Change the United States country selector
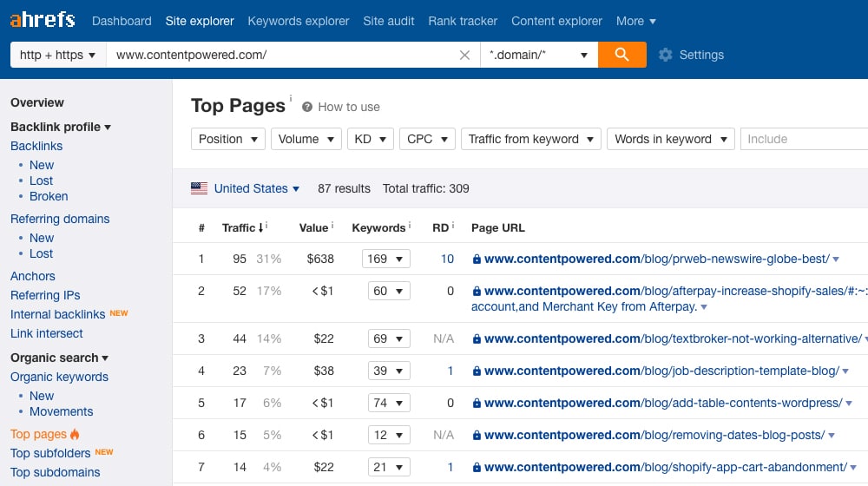 click(256, 188)
